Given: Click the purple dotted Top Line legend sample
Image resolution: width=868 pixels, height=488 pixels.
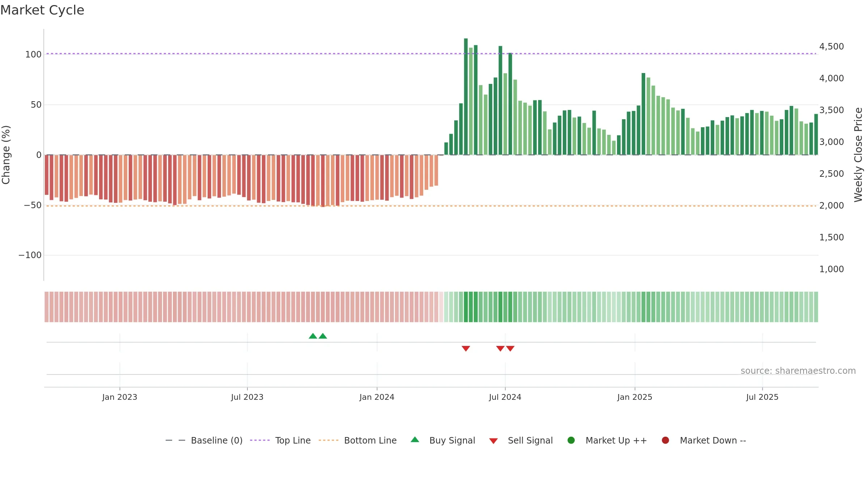Looking at the screenshot, I should coord(260,440).
